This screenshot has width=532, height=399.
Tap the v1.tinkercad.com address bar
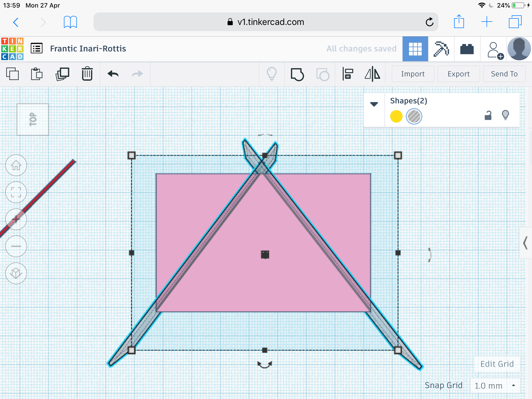266,22
